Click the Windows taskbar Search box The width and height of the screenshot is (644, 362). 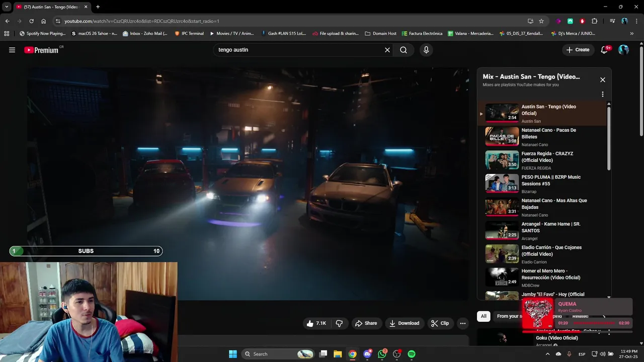[x=278, y=354]
